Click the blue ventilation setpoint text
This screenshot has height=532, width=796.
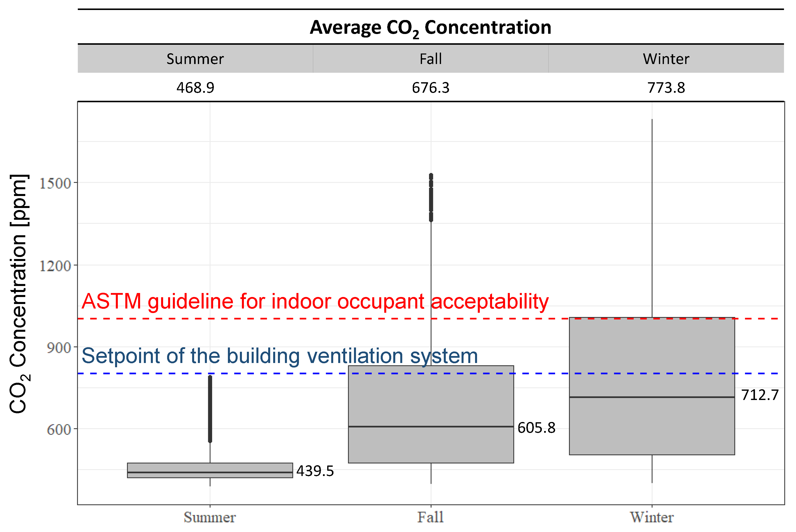tap(280, 356)
